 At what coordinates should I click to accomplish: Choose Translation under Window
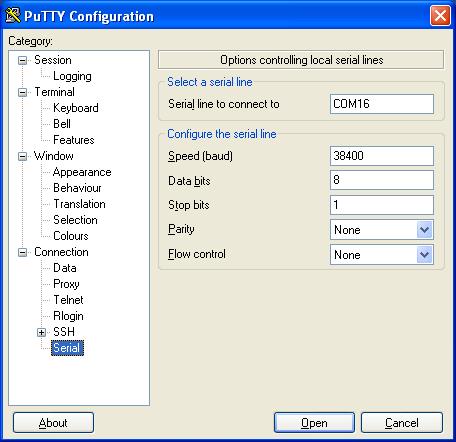[79, 204]
